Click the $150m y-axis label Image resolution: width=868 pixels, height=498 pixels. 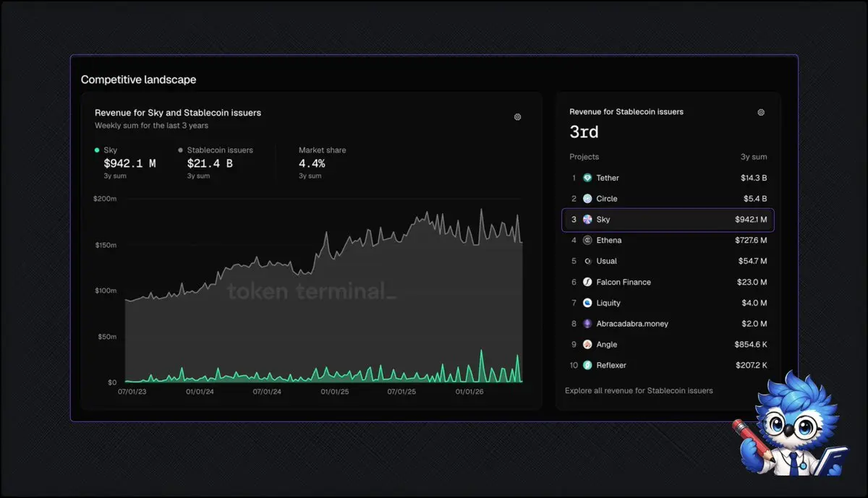[106, 245]
